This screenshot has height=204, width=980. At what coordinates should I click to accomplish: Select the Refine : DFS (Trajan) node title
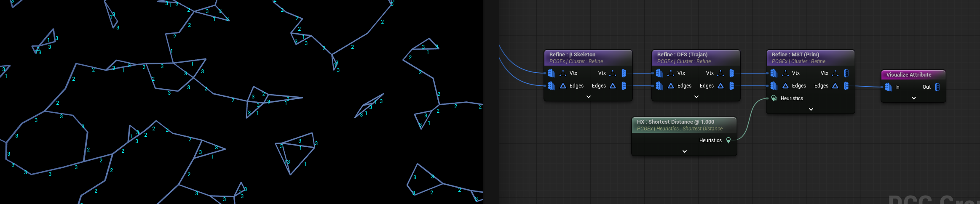click(x=682, y=55)
